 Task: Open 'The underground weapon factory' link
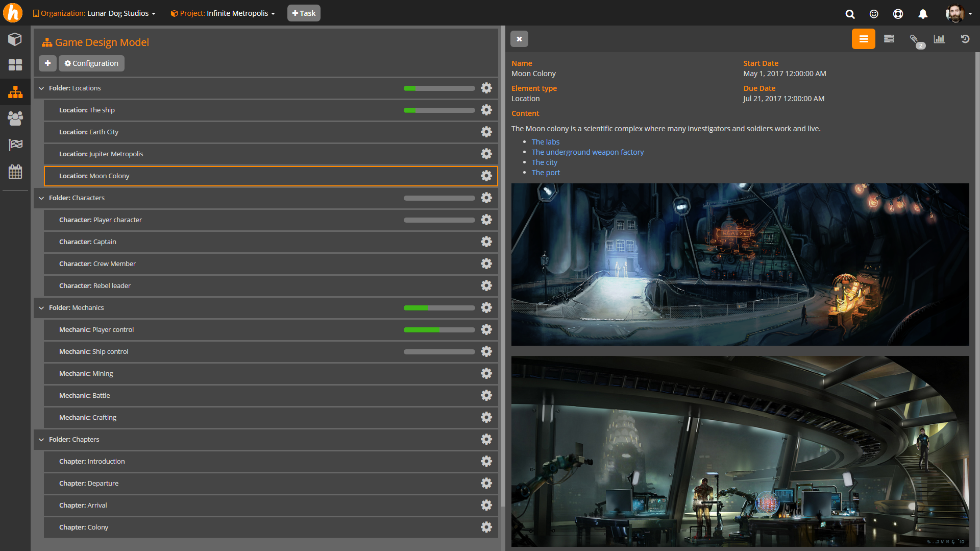[x=587, y=152]
